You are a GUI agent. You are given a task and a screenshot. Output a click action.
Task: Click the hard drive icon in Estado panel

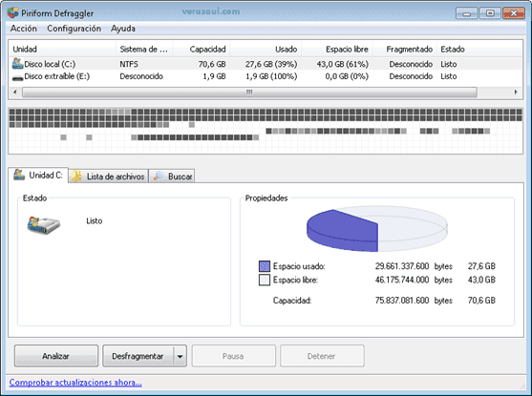[43, 225]
